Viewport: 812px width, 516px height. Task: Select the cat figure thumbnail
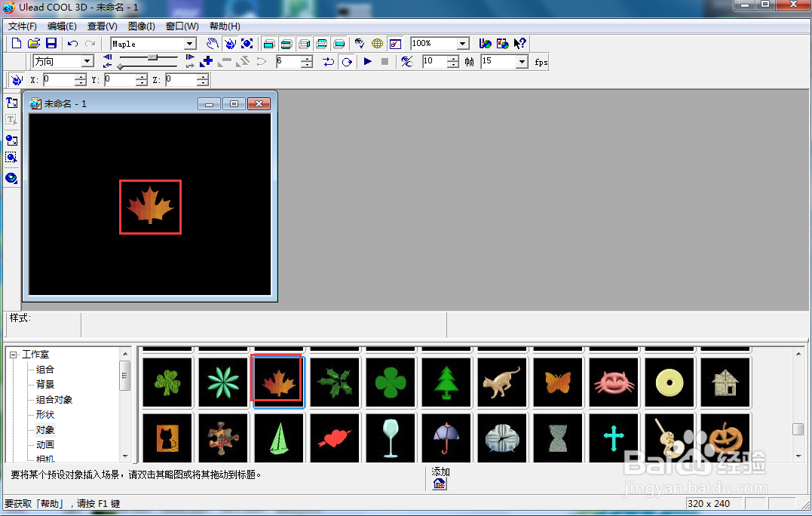(502, 382)
